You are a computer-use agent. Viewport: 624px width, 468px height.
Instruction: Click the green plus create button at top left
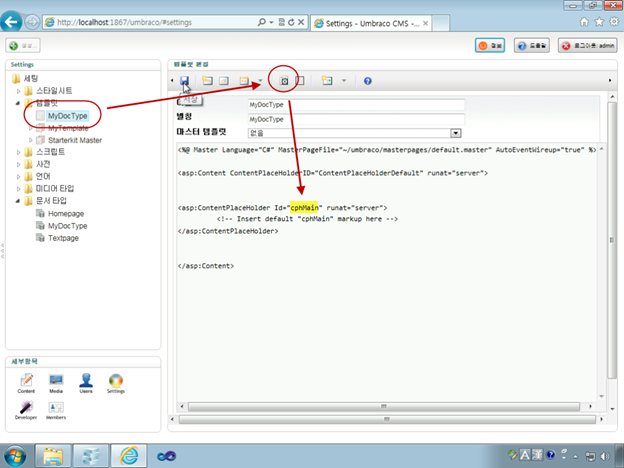coord(23,45)
